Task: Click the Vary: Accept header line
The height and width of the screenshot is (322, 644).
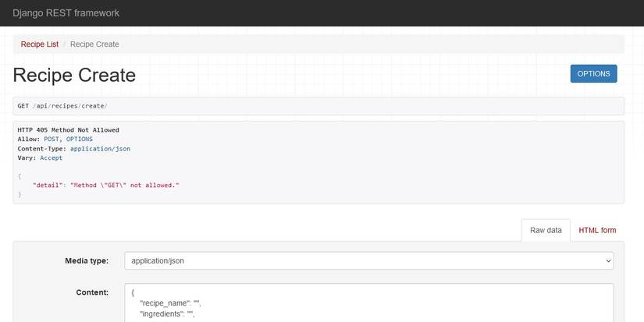Action: click(40, 157)
